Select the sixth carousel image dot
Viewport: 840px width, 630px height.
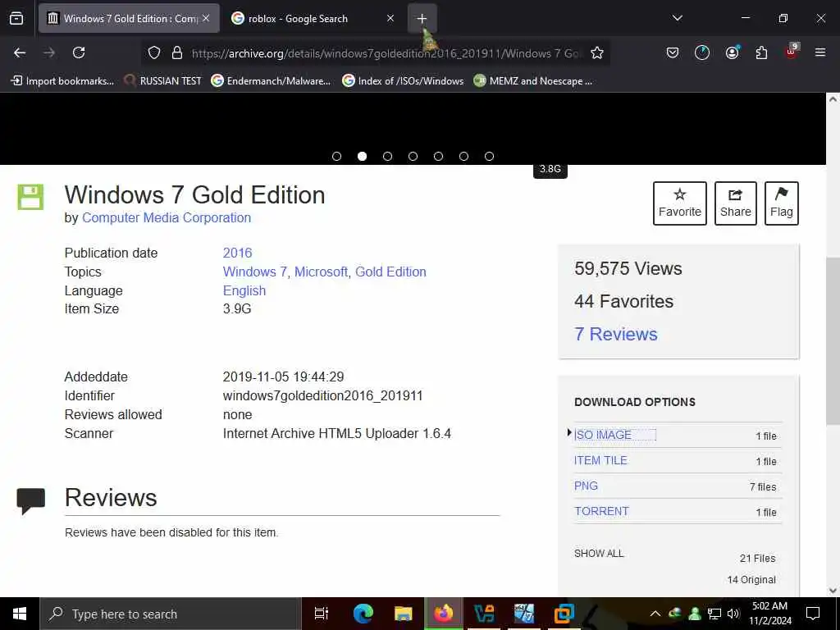[x=463, y=157]
